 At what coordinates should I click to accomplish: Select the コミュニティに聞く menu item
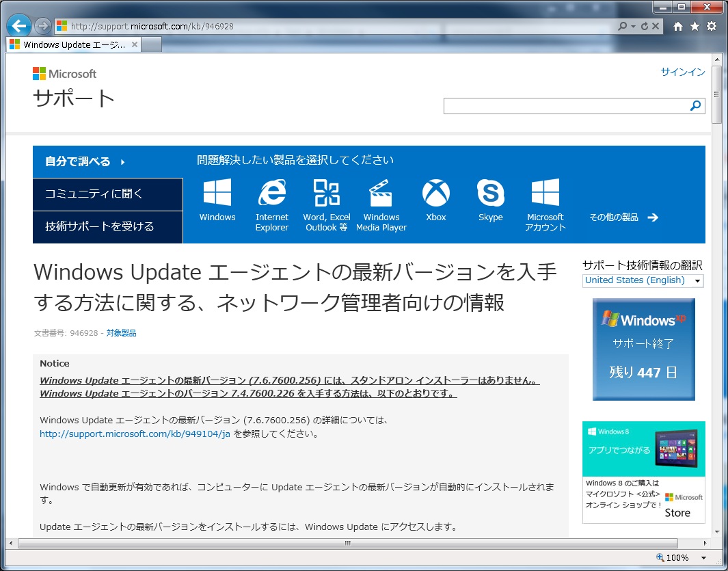[x=108, y=194]
